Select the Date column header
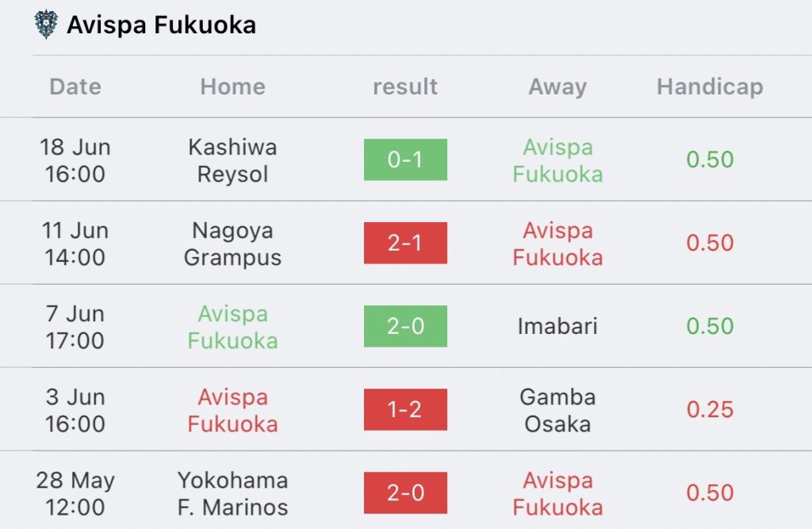Viewport: 812px width, 529px height. pyautogui.click(x=75, y=86)
